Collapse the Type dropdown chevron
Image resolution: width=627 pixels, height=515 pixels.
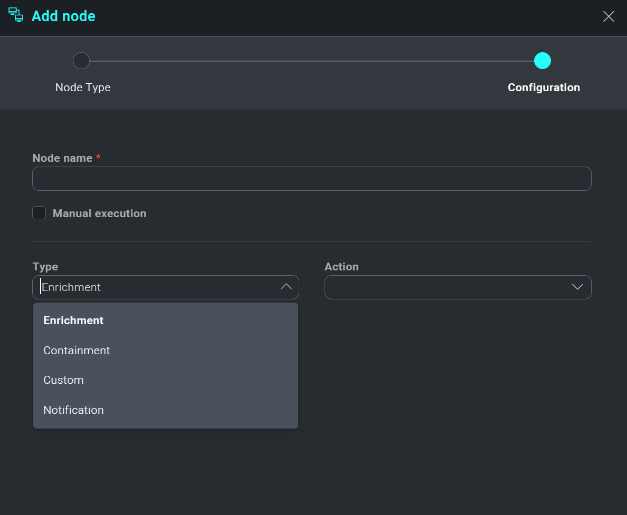click(286, 287)
